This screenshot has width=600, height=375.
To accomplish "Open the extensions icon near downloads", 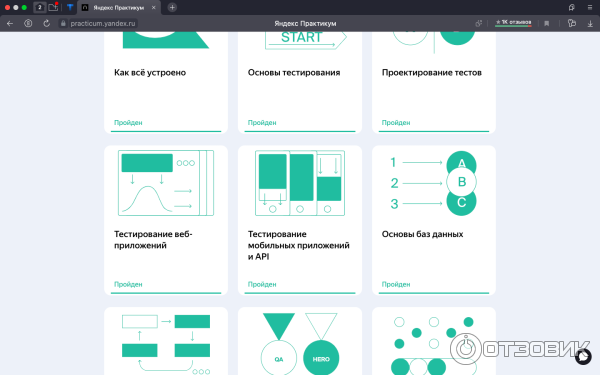I will (572, 23).
